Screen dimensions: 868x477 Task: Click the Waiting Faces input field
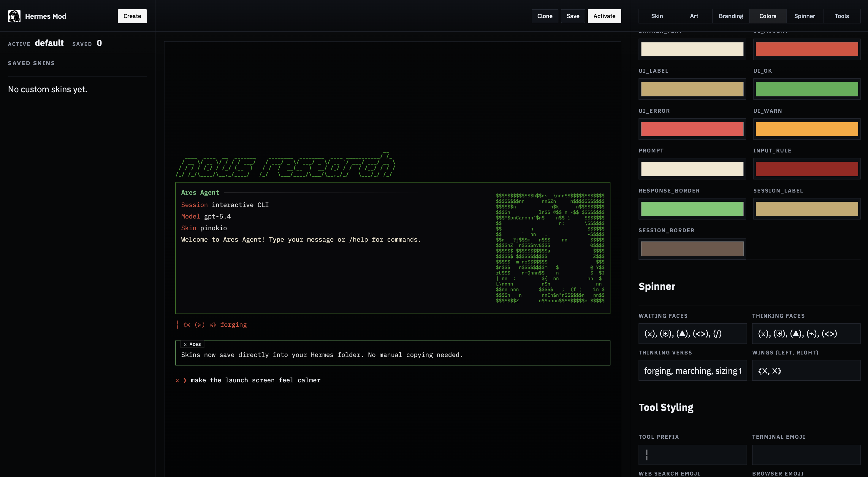pos(692,334)
